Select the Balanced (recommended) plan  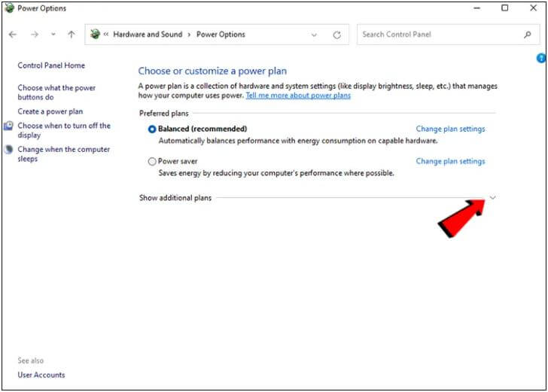(152, 129)
